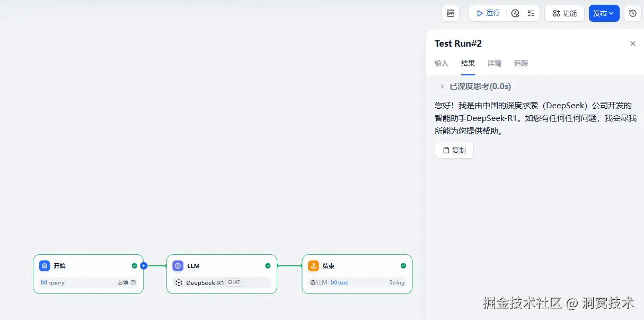Expand the 发布 publish dropdown
This screenshot has height=320, width=644.
[x=604, y=13]
